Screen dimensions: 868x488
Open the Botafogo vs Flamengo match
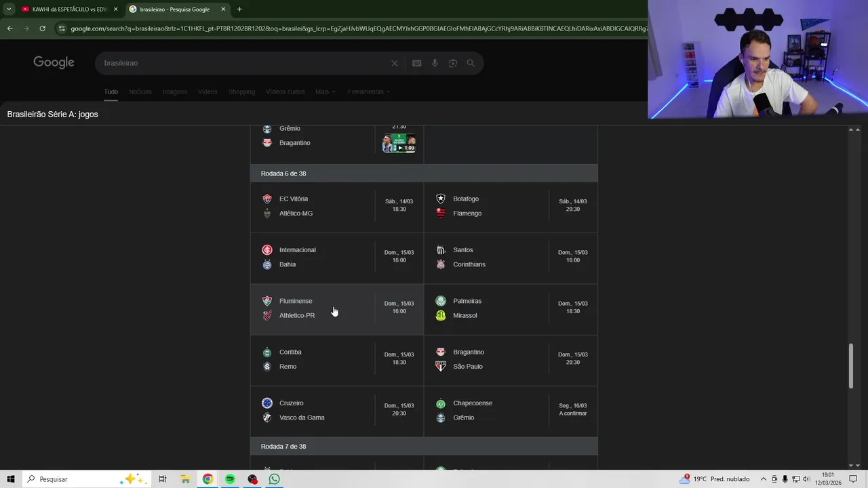click(511, 207)
